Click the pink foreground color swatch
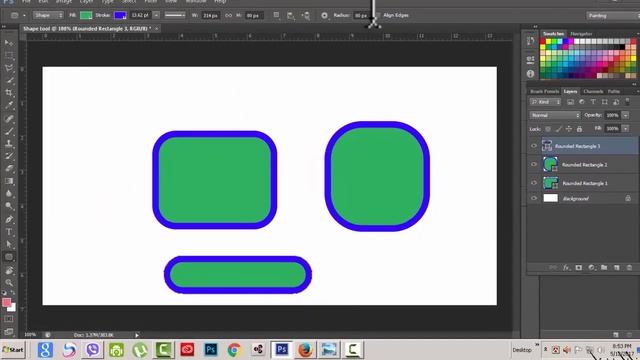Image resolution: width=640 pixels, height=360 pixels. (6, 302)
